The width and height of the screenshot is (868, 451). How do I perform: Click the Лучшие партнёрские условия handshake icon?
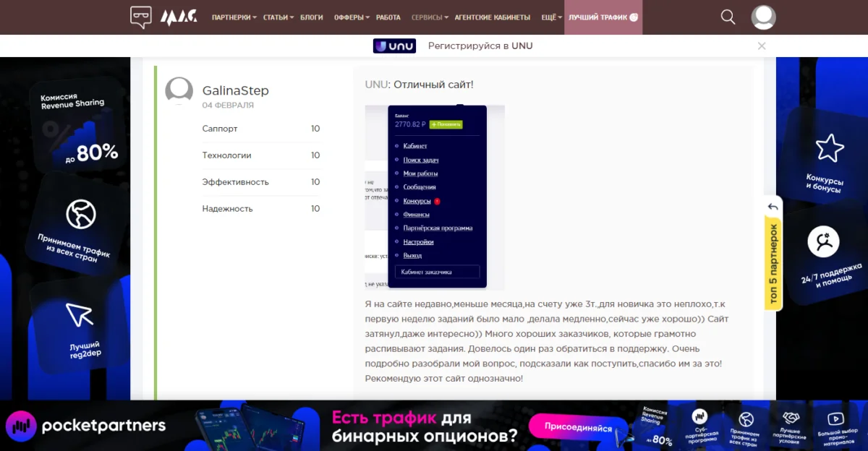tap(792, 418)
